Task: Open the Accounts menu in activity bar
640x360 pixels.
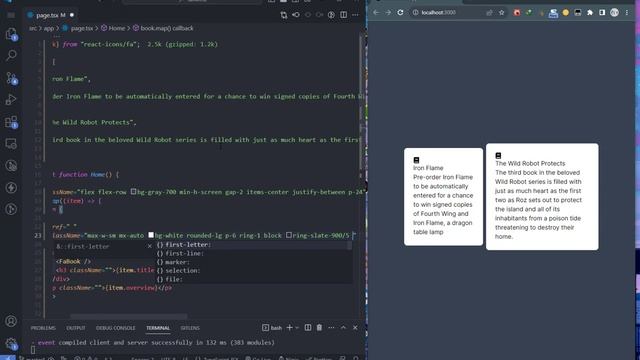Action: 11,321
